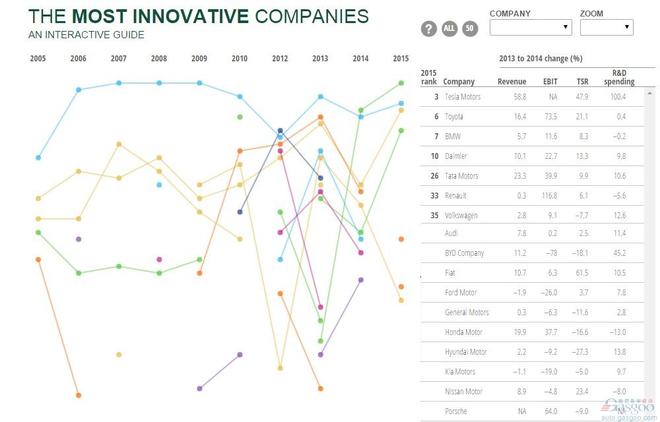The width and height of the screenshot is (660, 422).
Task: Open the ZOOM dropdown
Action: pos(606,28)
